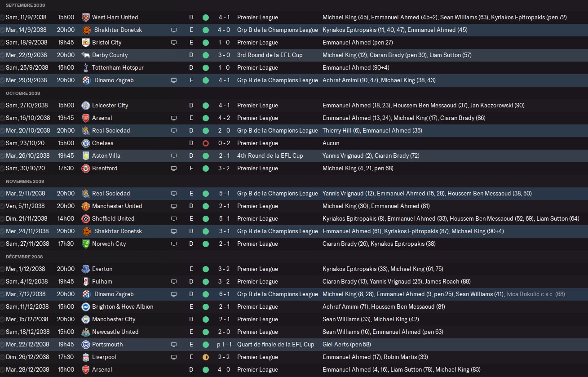
Task: Click the TV broadcast icon in Brentford row
Action: click(x=174, y=168)
